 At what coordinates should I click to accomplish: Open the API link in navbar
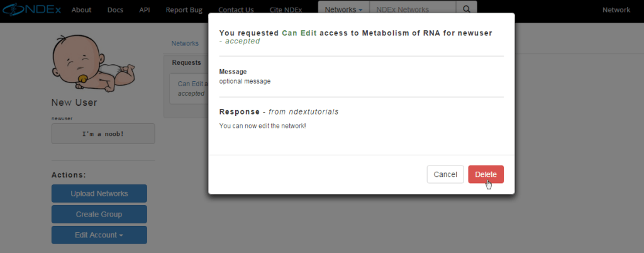pos(145,10)
